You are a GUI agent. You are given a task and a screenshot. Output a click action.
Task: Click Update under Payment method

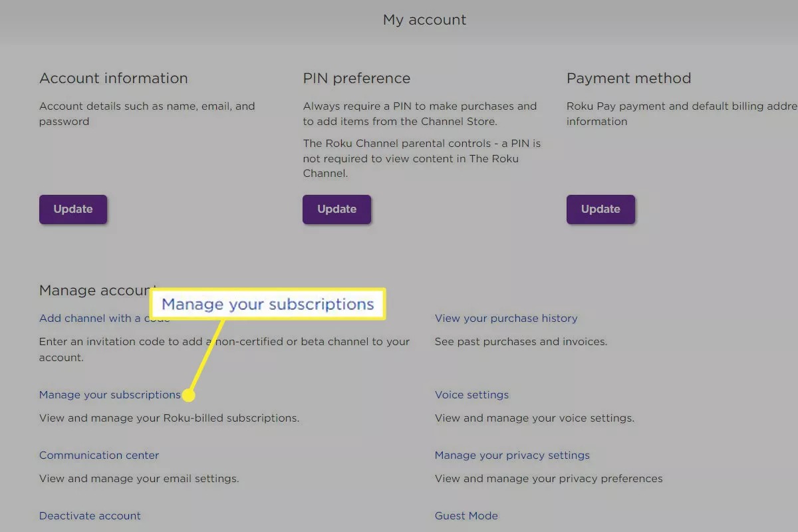click(600, 209)
